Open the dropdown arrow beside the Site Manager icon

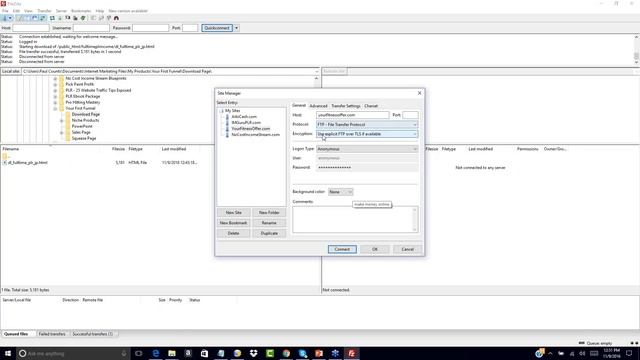[x=10, y=18]
